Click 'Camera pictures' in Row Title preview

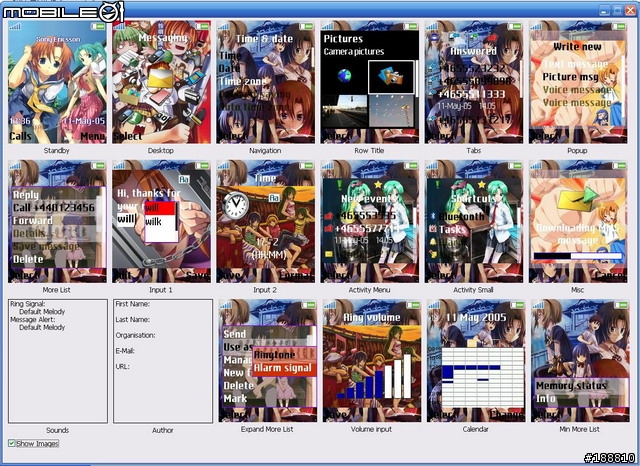tap(354, 52)
